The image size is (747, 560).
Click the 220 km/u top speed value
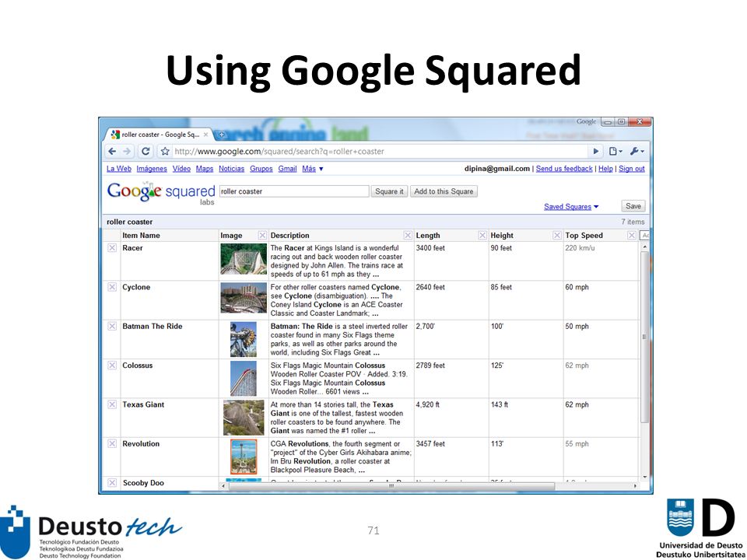coord(580,247)
